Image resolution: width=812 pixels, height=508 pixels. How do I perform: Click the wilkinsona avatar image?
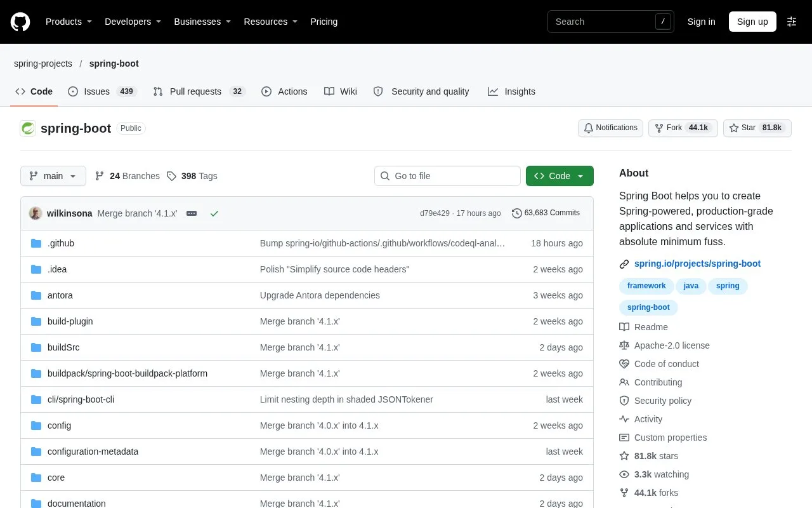(36, 213)
